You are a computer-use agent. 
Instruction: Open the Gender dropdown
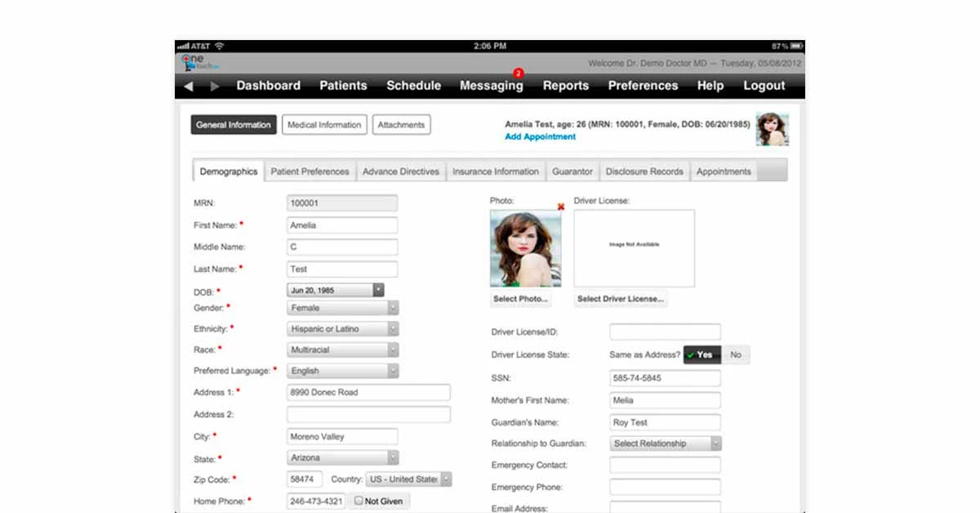394,308
